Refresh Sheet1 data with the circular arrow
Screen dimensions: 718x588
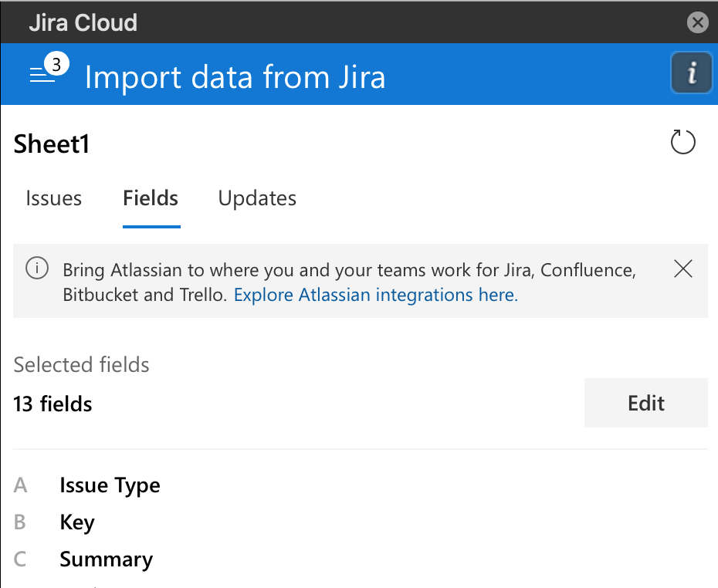point(682,143)
